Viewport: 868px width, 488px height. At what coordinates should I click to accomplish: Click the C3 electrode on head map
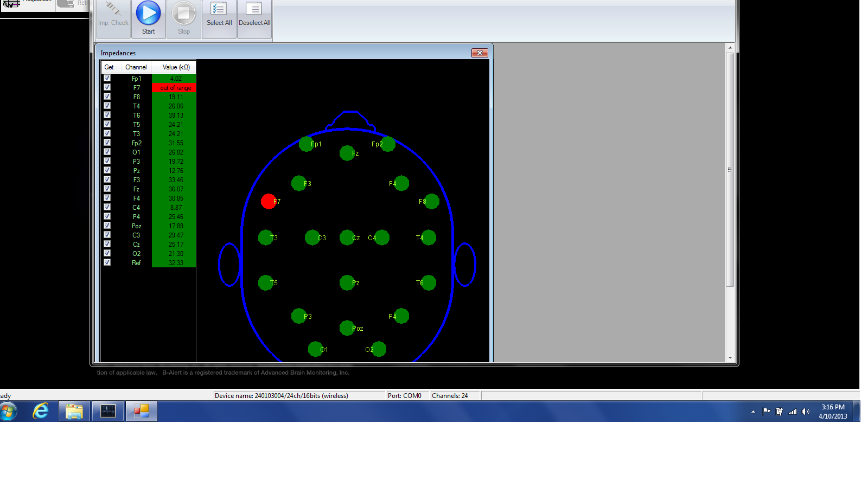[312, 237]
